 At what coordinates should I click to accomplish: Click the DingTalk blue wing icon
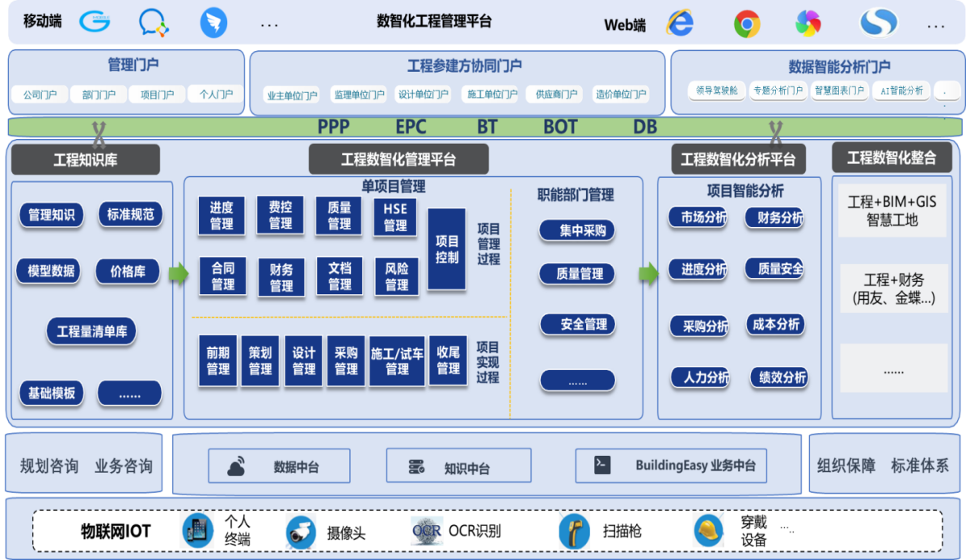click(x=213, y=23)
